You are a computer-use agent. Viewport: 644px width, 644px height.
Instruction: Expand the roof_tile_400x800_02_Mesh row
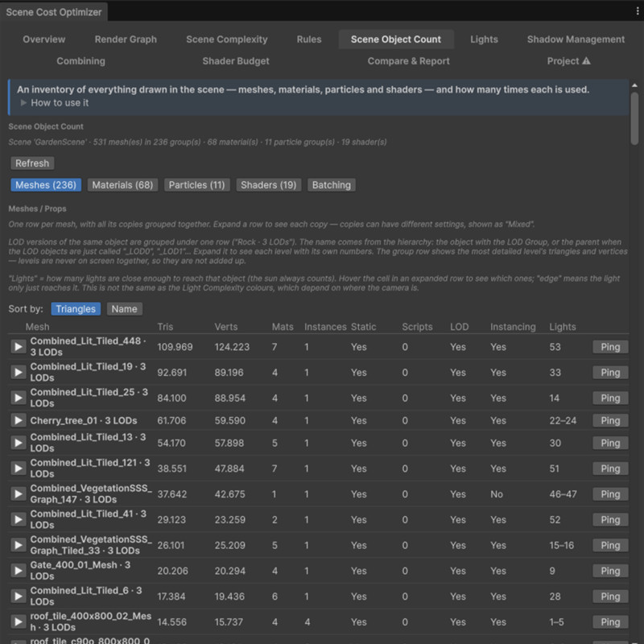(18, 621)
